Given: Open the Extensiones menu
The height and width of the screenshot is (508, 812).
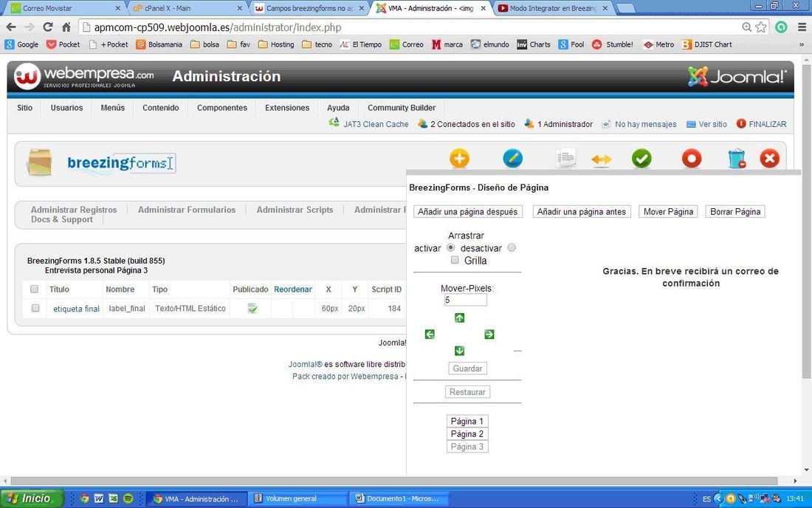Looking at the screenshot, I should 287,108.
